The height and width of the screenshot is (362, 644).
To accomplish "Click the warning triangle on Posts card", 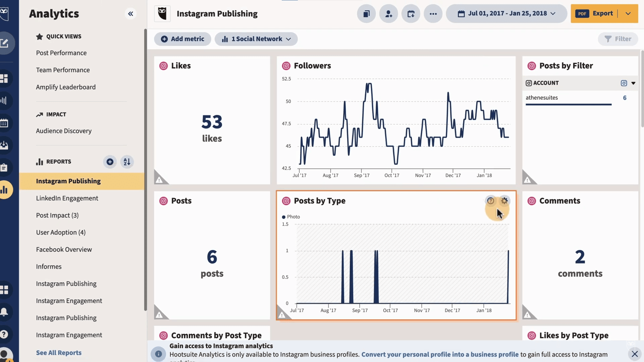I will (160, 314).
